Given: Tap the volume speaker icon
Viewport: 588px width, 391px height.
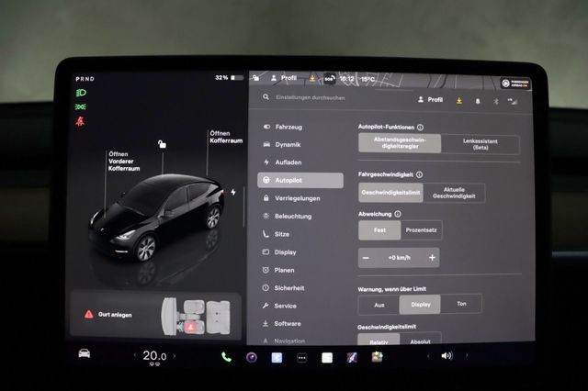Looking at the screenshot, I should [x=447, y=355].
